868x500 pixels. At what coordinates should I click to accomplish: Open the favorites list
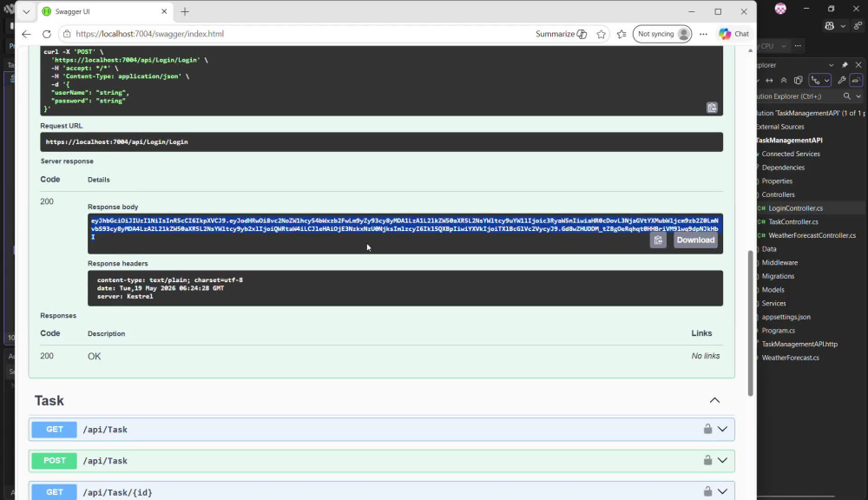[621, 34]
